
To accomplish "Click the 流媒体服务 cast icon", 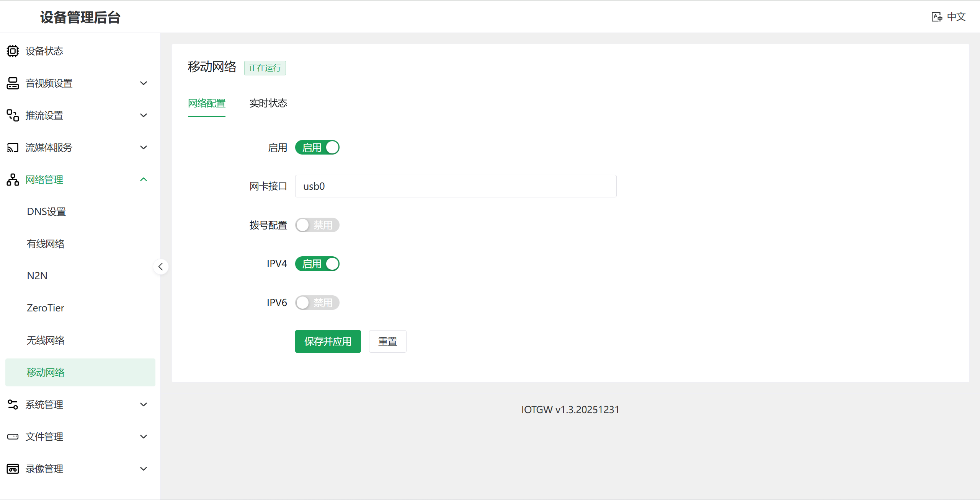I will coord(13,147).
